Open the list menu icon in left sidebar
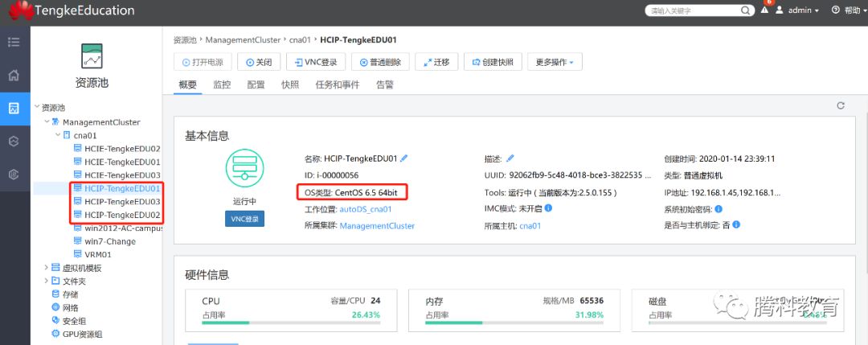868x345 pixels. [14, 42]
